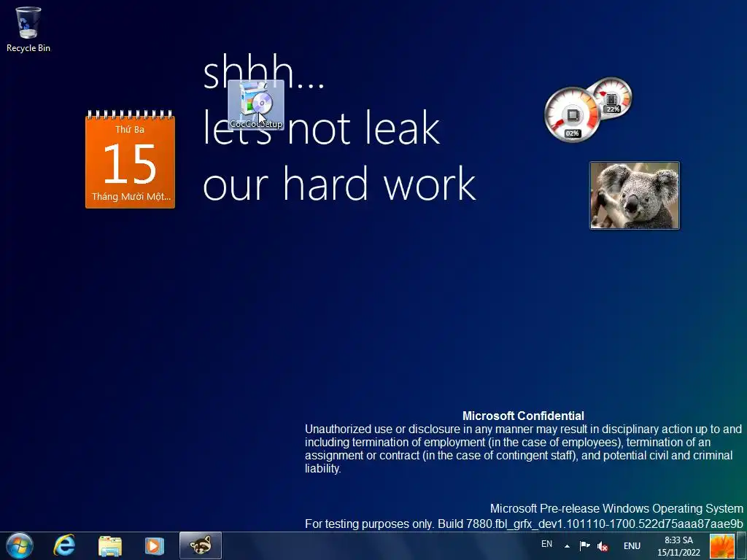Viewport: 747px width, 560px height.
Task: Switch to the raccoon app taskbar button
Action: coord(201,545)
